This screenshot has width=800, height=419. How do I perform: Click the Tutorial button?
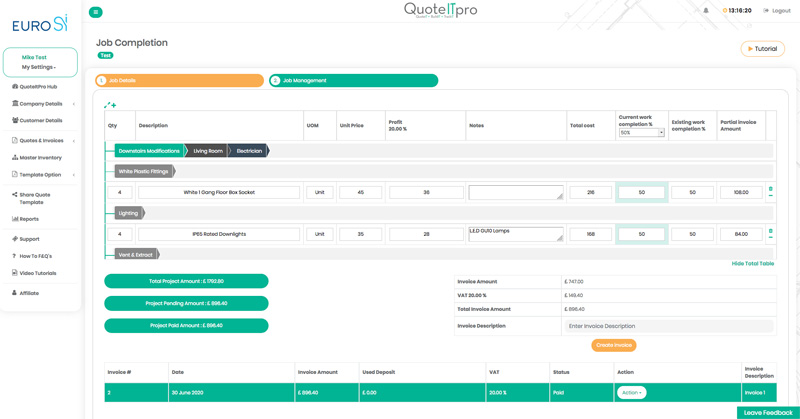pos(762,49)
